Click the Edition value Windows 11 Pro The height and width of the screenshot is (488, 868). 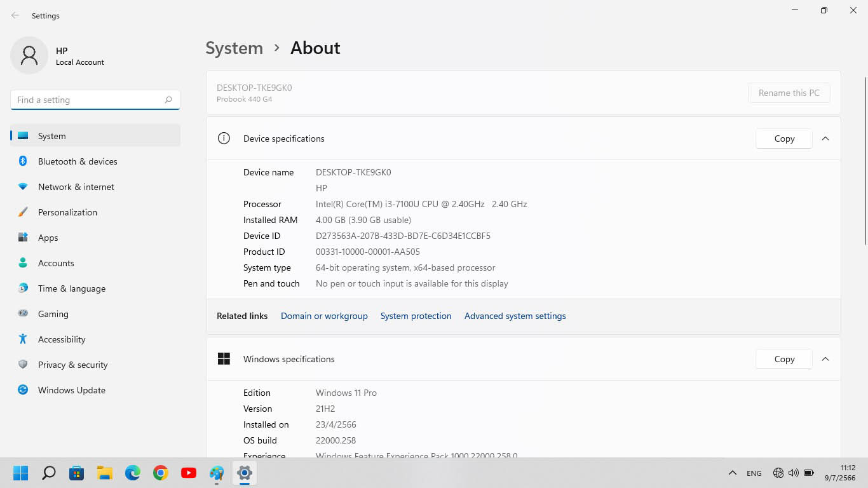click(346, 393)
